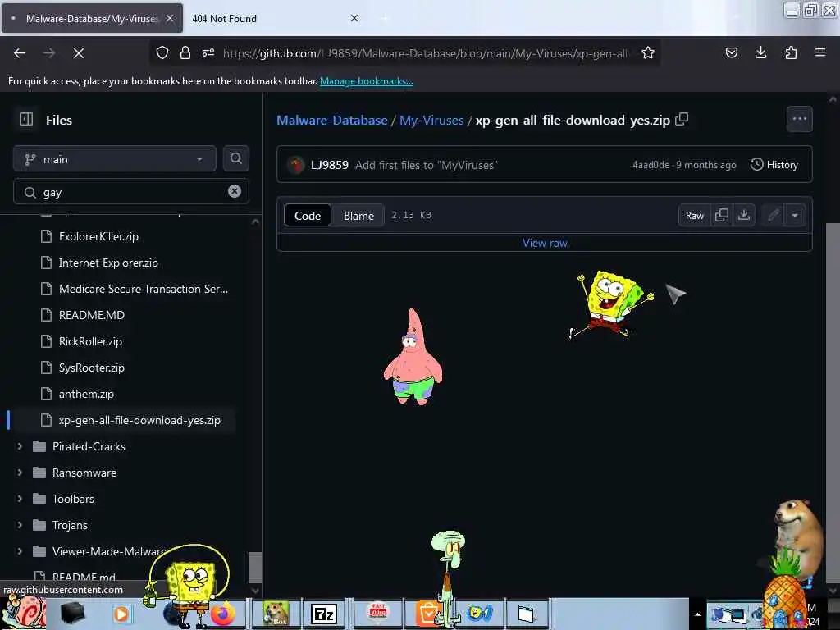Switch to the Code view

[308, 216]
